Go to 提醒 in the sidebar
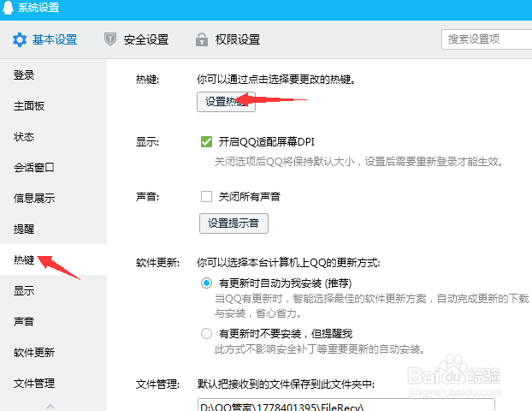Image resolution: width=532 pixels, height=411 pixels. (x=24, y=229)
